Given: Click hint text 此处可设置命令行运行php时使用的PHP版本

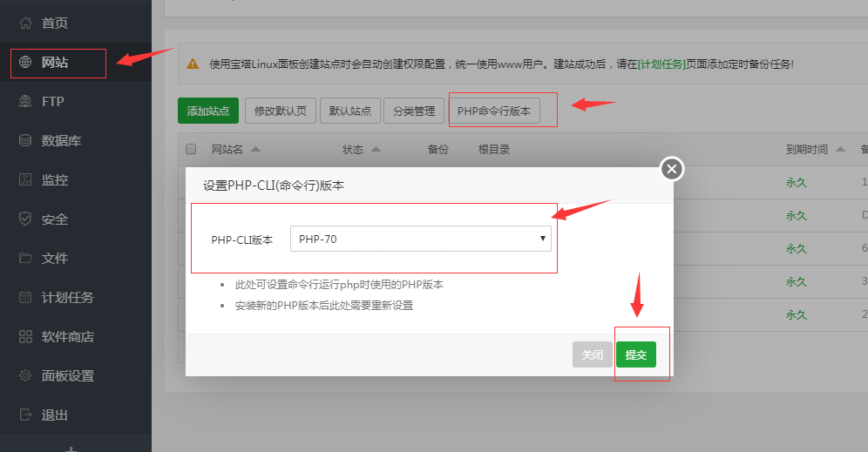Looking at the screenshot, I should click(x=339, y=285).
